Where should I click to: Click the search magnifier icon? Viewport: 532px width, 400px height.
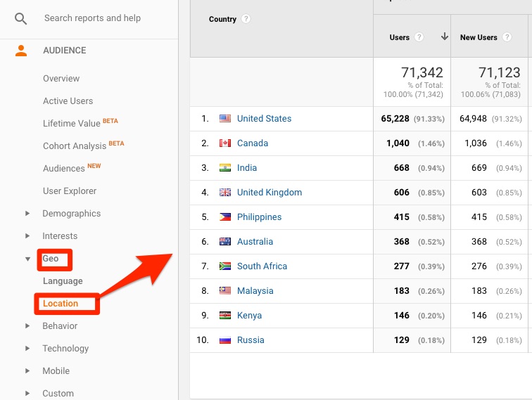click(20, 18)
